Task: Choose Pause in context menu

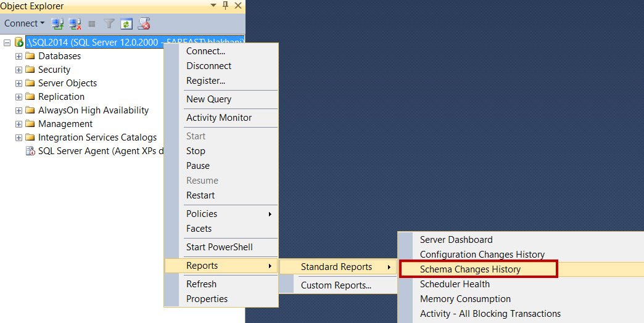Action: [221, 166]
